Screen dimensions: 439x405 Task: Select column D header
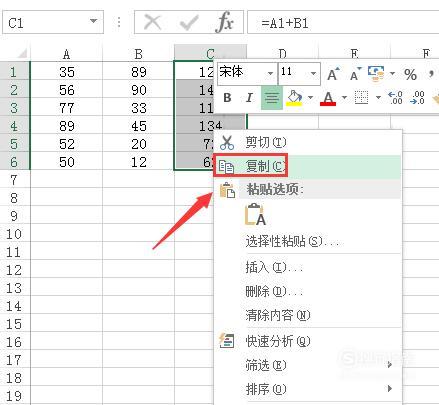[x=282, y=53]
